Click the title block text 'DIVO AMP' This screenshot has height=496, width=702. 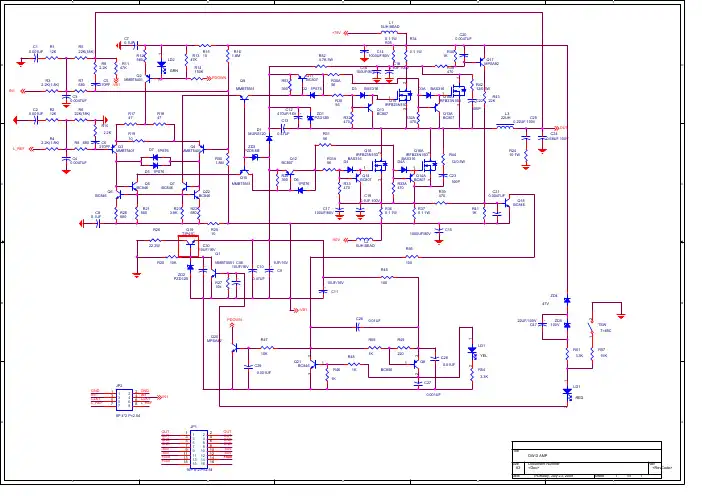coord(538,456)
